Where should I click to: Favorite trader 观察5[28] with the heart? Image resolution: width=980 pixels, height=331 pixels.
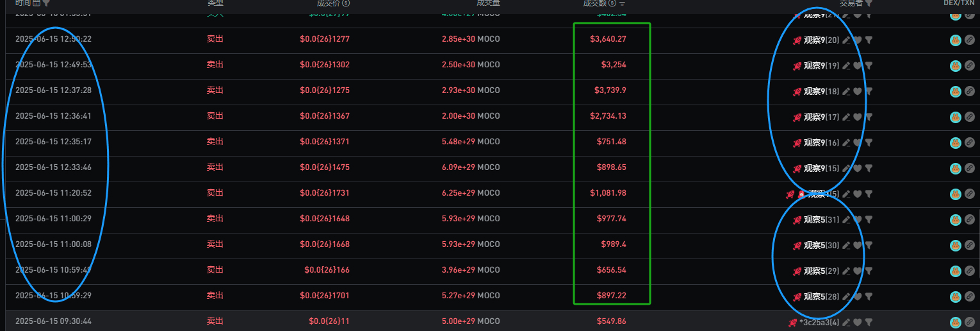pyautogui.click(x=857, y=296)
